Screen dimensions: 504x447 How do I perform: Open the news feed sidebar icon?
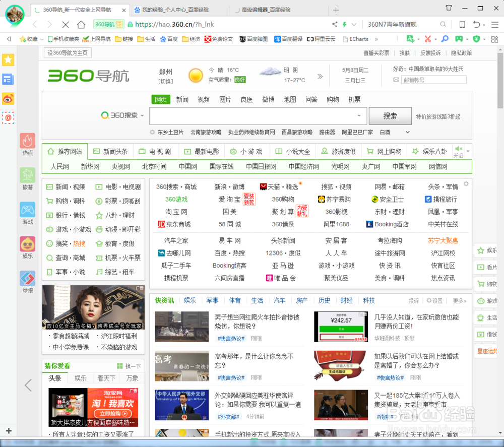[x=8, y=79]
